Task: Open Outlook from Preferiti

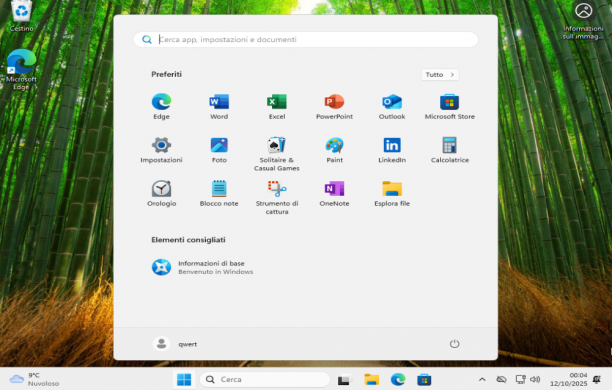Action: coord(392,107)
